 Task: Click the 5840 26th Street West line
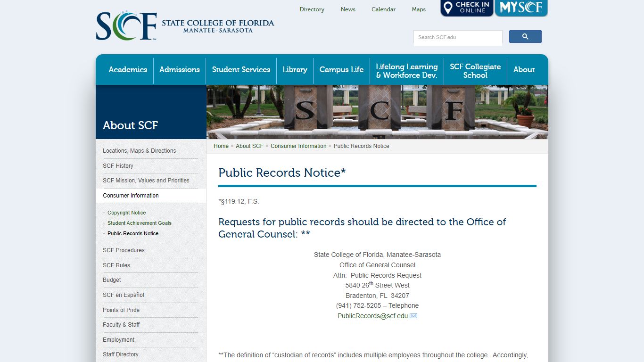pos(377,285)
